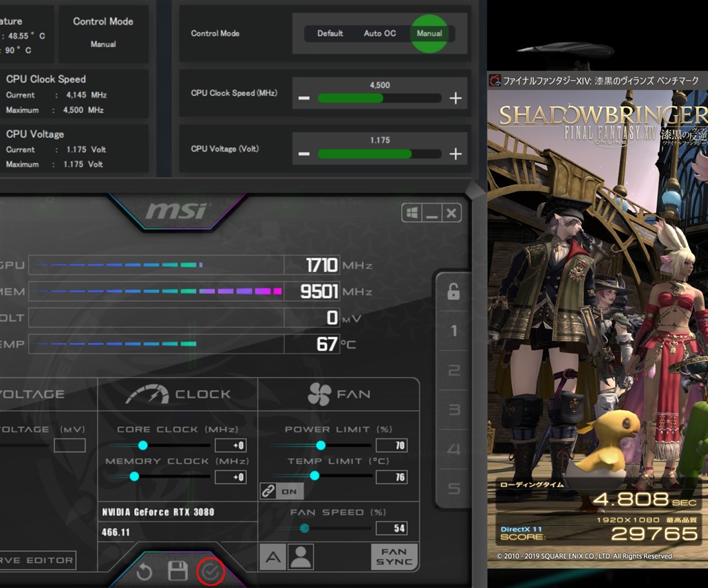This screenshot has width=708, height=588.
Task: Click the Reset settings arrow icon
Action: [144, 571]
